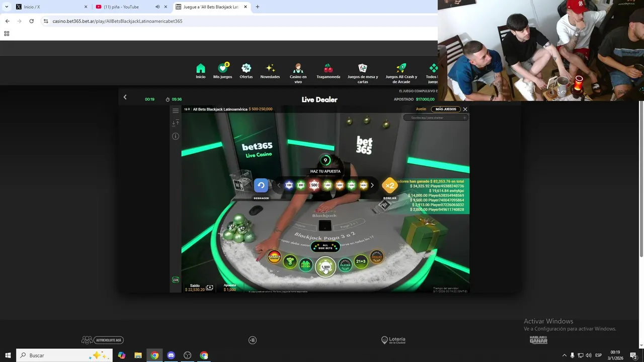
Task: Place the 21+3 side bet
Action: [361, 261]
